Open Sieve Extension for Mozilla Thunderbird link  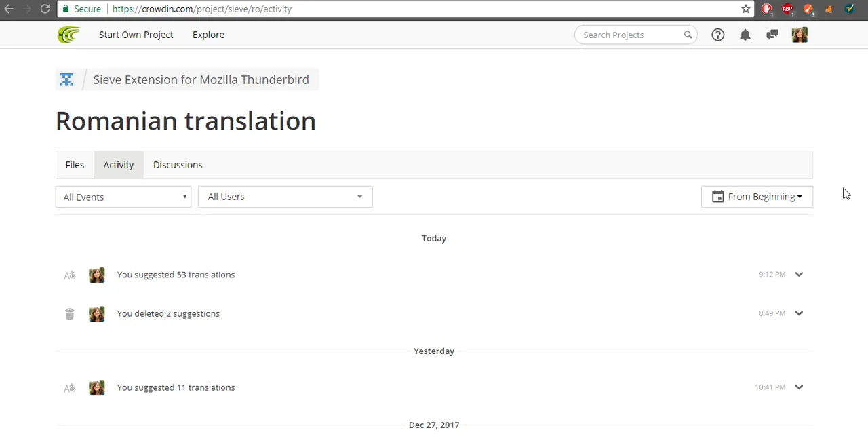click(201, 79)
